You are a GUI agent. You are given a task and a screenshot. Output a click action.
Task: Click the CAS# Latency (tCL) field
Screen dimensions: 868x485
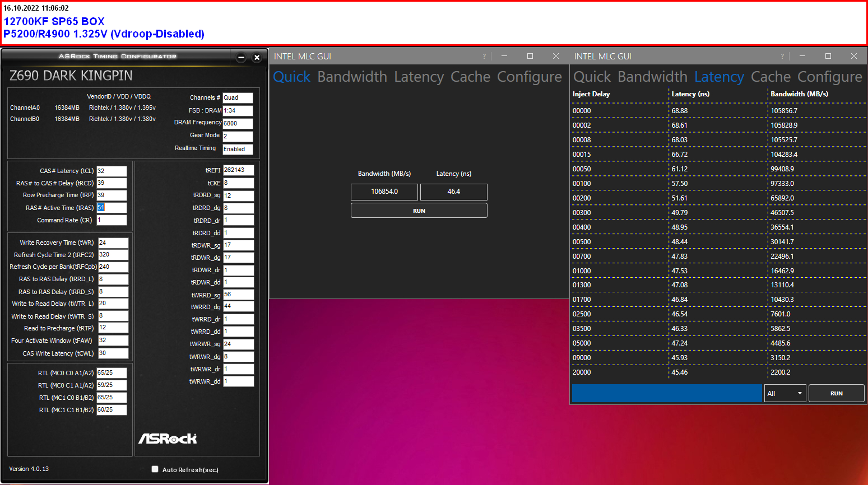point(112,171)
